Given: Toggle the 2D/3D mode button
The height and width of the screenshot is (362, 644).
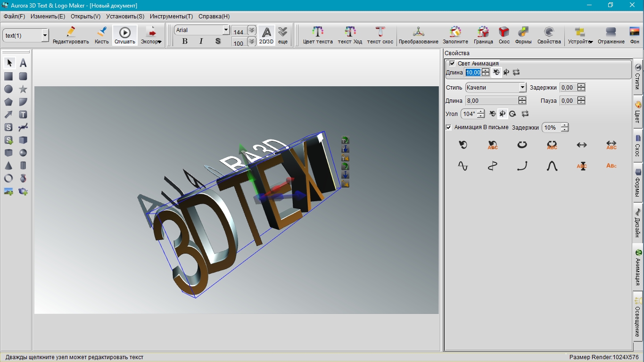Looking at the screenshot, I should (266, 35).
